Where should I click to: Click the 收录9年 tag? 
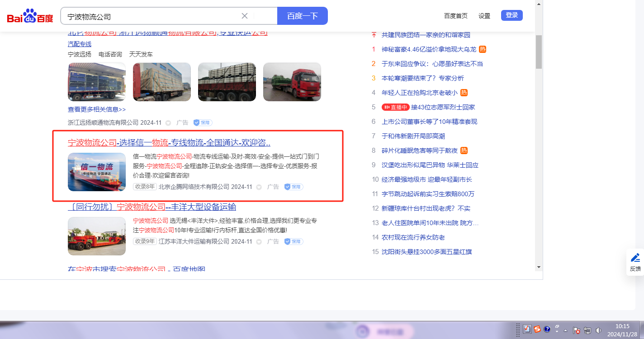tap(145, 241)
